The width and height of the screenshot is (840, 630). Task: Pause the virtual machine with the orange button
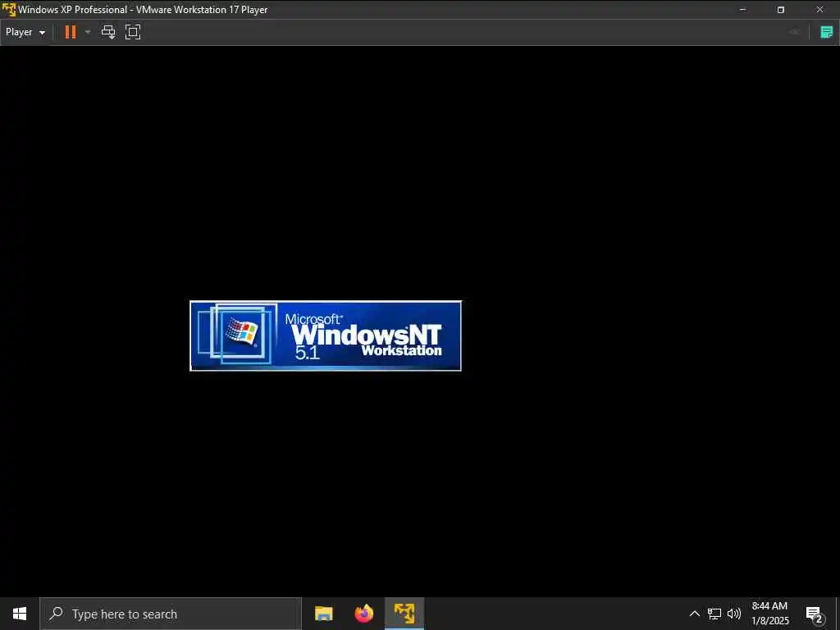click(71, 32)
